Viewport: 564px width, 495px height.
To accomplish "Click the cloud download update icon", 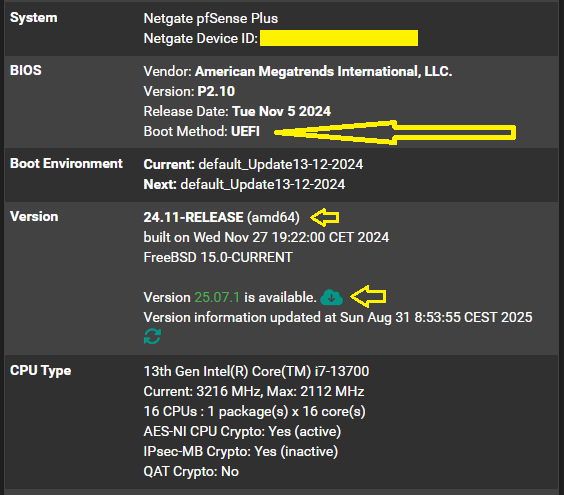I will pos(331,297).
